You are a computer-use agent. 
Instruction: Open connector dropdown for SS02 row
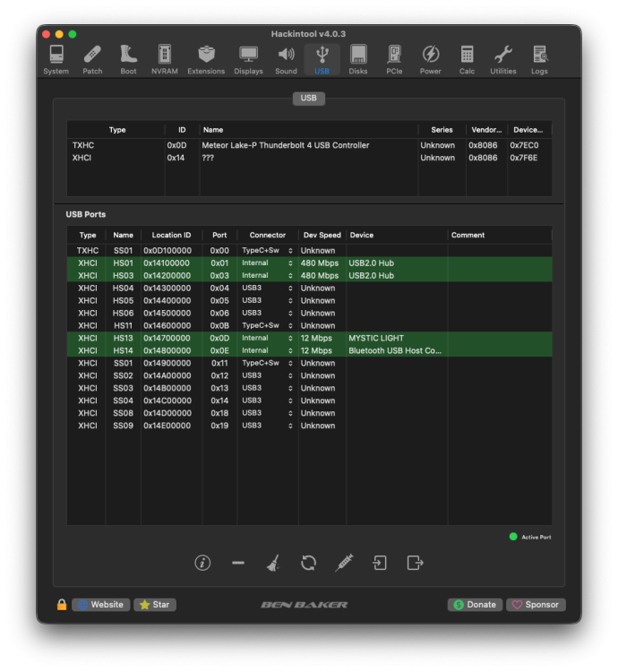point(267,375)
